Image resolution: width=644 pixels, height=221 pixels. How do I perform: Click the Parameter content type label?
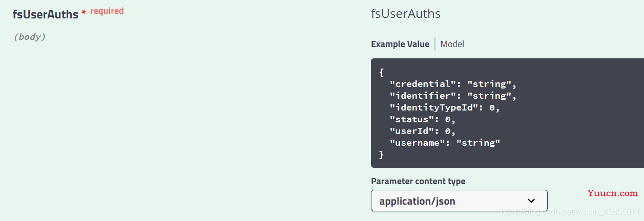pos(418,181)
